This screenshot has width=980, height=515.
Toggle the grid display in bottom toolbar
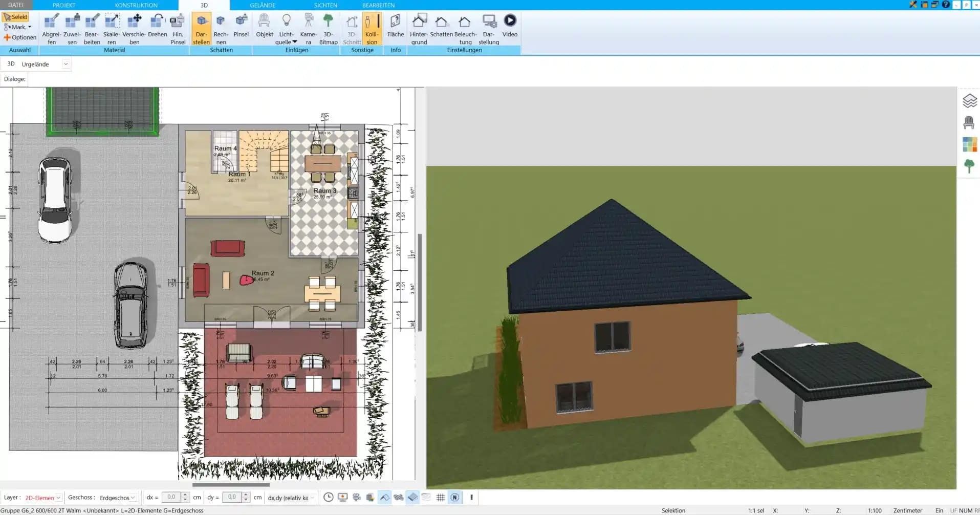click(x=440, y=497)
